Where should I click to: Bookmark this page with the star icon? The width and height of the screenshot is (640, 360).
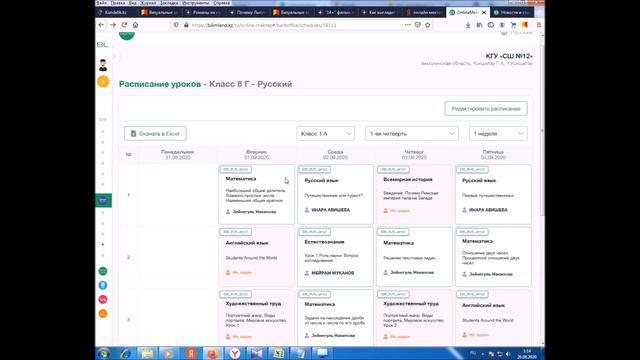point(427,25)
